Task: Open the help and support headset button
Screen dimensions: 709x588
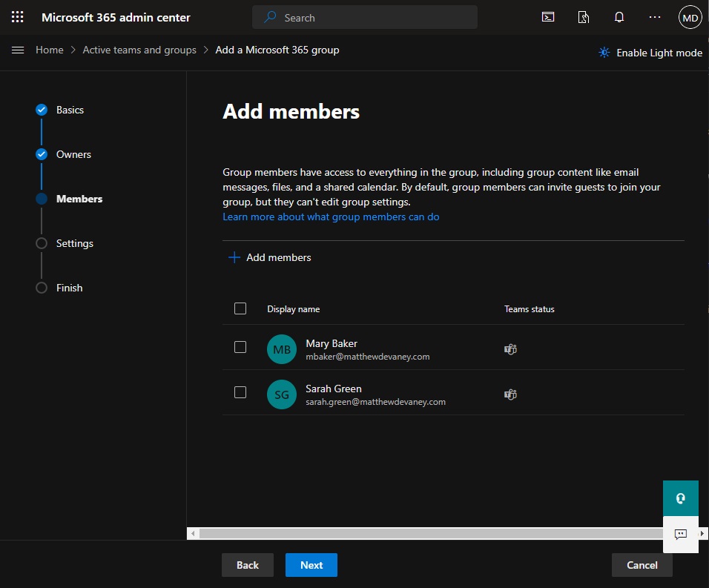Action: (x=681, y=498)
